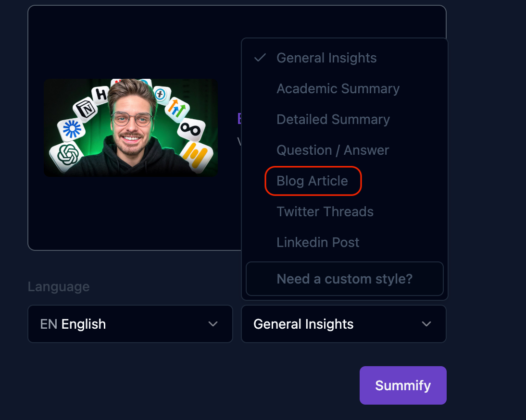Select Blog Article from the style list
The height and width of the screenshot is (420, 526).
(313, 181)
